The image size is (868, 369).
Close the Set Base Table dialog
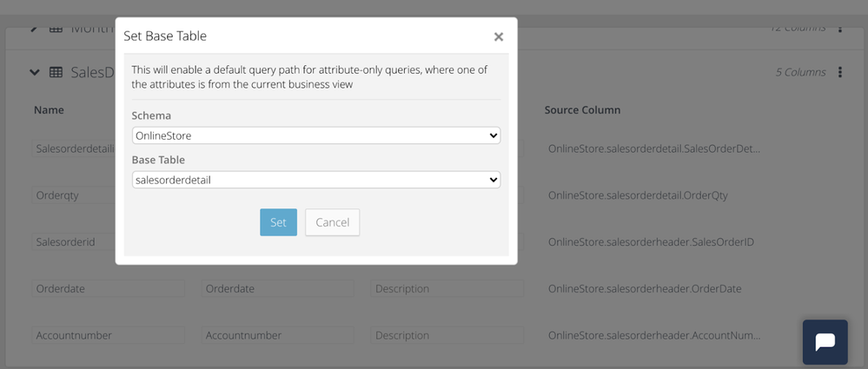tap(498, 36)
